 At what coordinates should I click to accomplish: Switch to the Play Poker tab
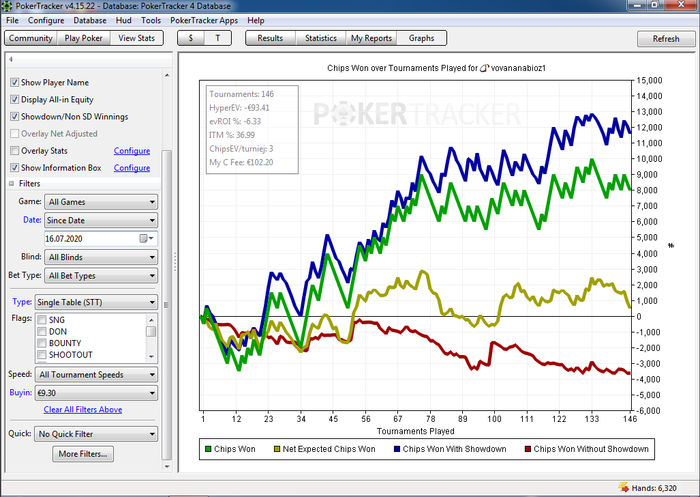83,38
